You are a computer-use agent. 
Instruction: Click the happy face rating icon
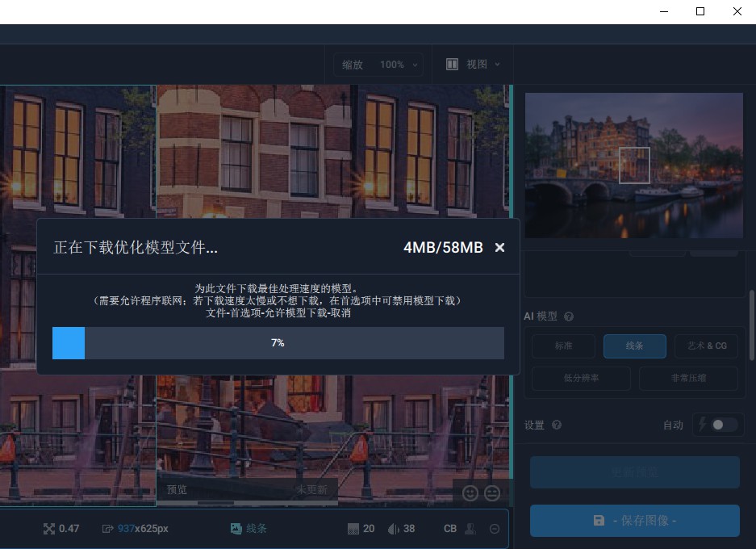[470, 493]
